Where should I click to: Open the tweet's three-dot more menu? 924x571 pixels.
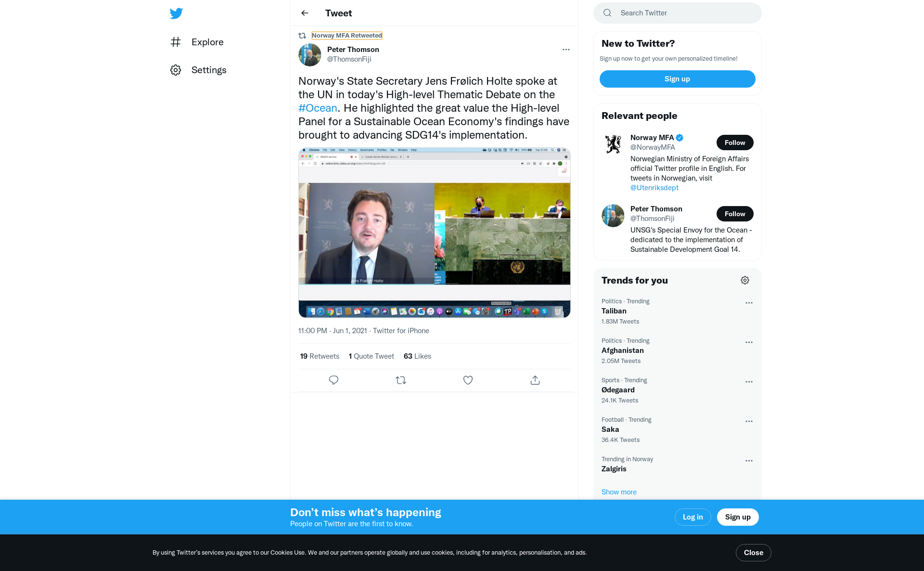pyautogui.click(x=566, y=50)
